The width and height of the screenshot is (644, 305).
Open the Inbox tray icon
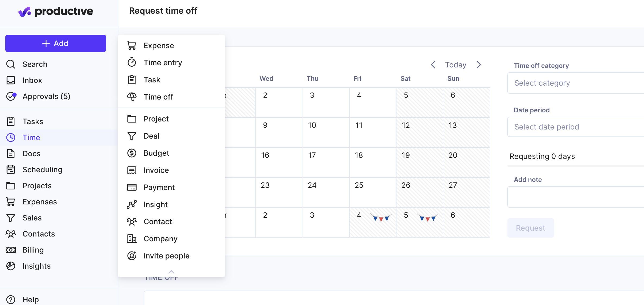pyautogui.click(x=11, y=80)
